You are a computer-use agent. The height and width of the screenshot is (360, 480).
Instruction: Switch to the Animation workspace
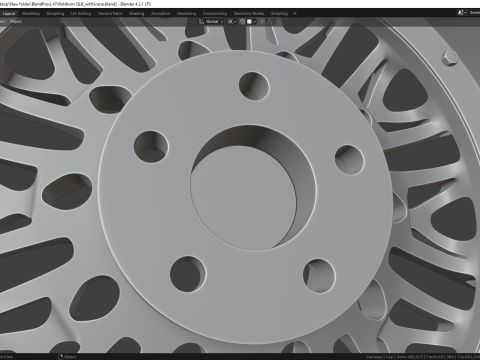[x=160, y=14]
